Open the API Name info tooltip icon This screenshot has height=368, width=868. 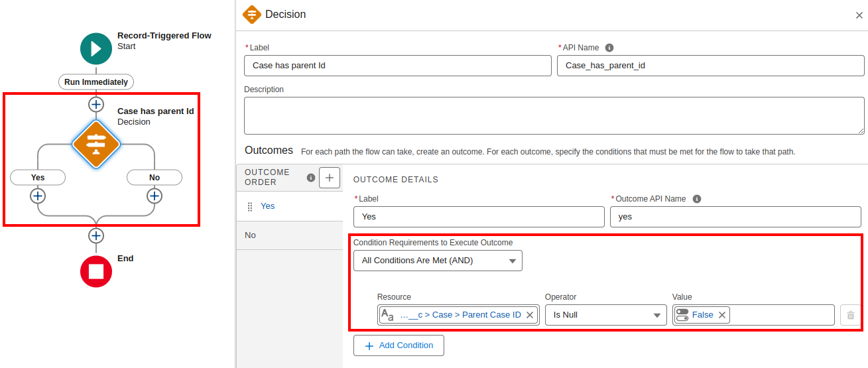(x=609, y=48)
